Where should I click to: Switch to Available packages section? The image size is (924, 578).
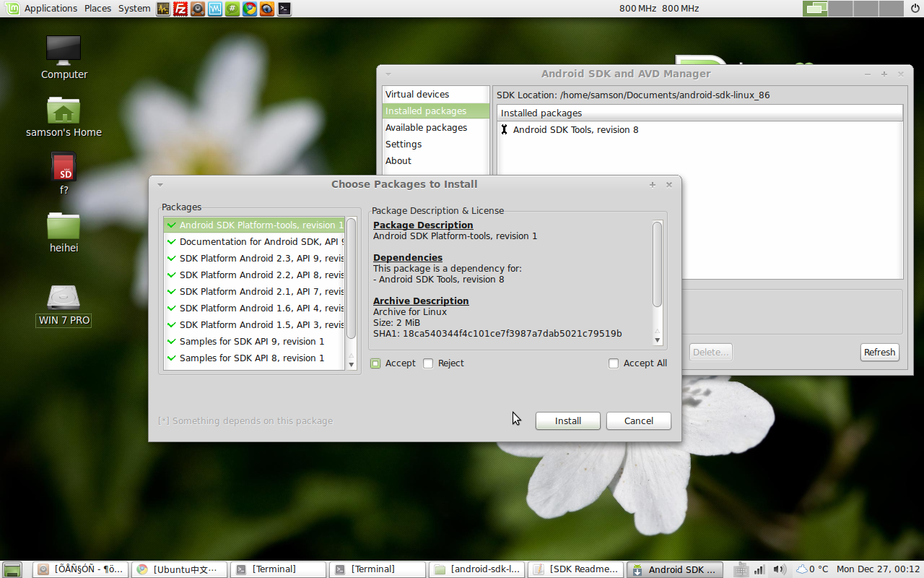coord(435,128)
